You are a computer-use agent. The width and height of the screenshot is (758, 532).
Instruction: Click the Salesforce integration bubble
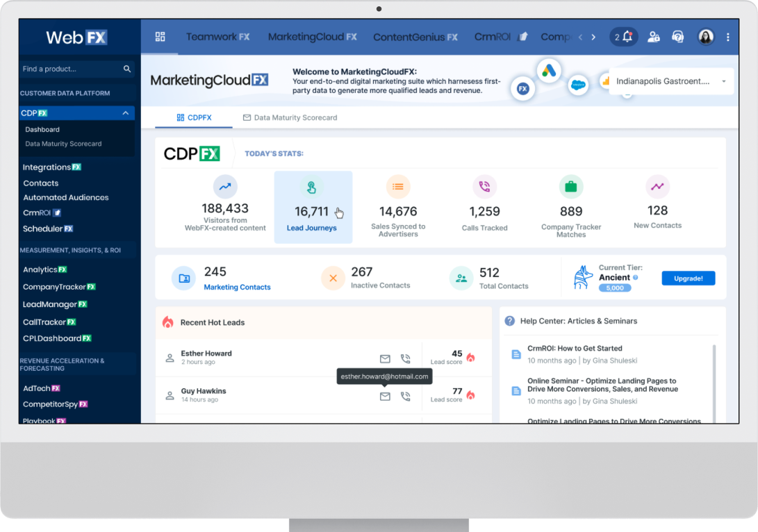point(577,85)
